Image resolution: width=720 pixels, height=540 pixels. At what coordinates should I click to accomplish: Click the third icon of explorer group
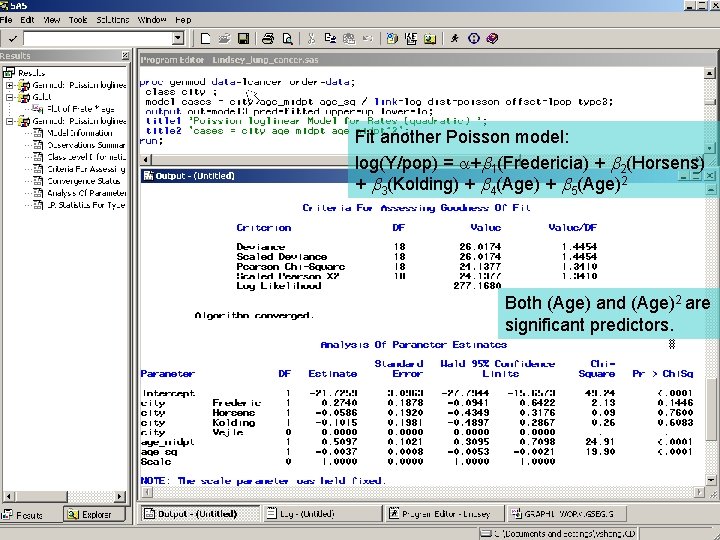tap(430, 39)
